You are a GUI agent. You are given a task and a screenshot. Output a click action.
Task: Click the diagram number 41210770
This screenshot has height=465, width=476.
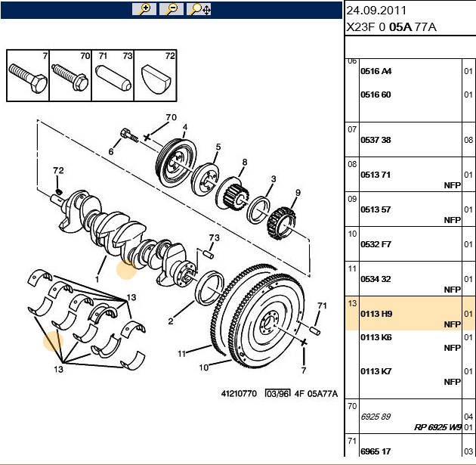click(x=239, y=393)
